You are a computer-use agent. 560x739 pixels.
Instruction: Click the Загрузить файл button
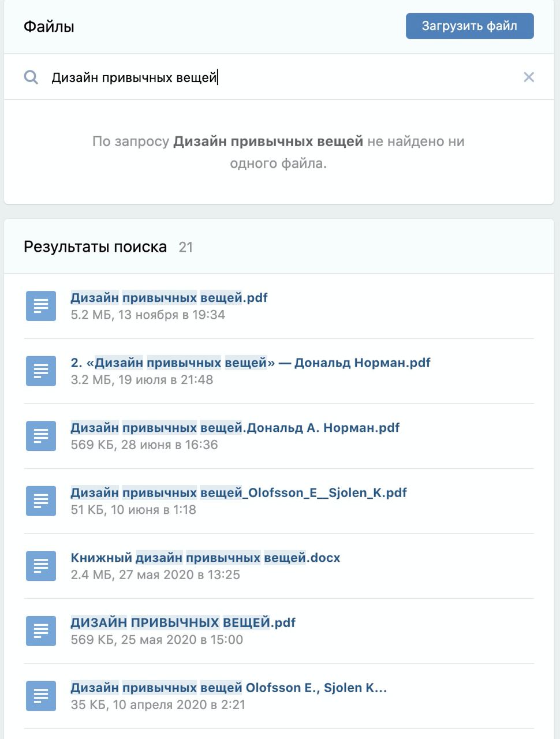(x=469, y=26)
